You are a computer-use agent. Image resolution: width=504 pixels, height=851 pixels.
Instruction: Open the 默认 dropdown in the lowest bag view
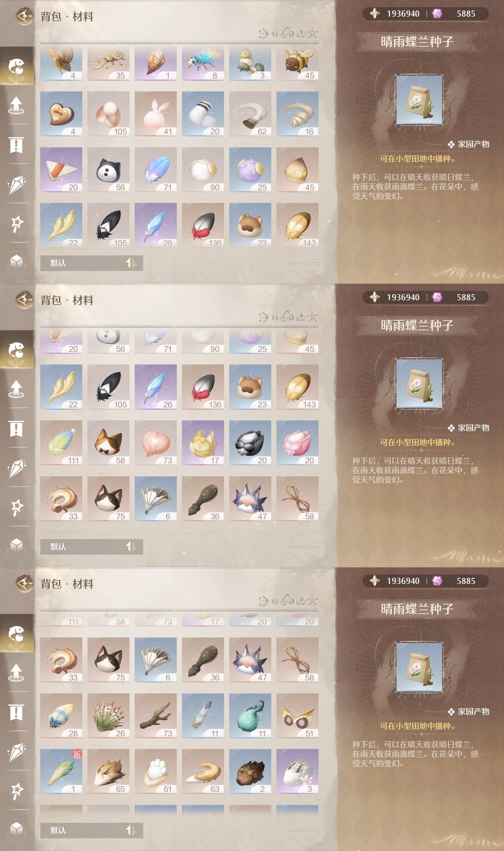point(80,830)
